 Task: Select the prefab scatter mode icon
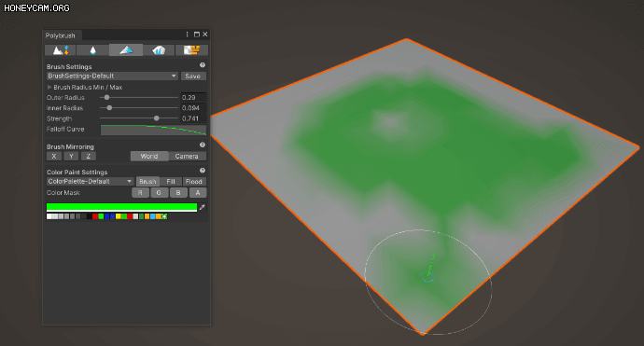[159, 50]
